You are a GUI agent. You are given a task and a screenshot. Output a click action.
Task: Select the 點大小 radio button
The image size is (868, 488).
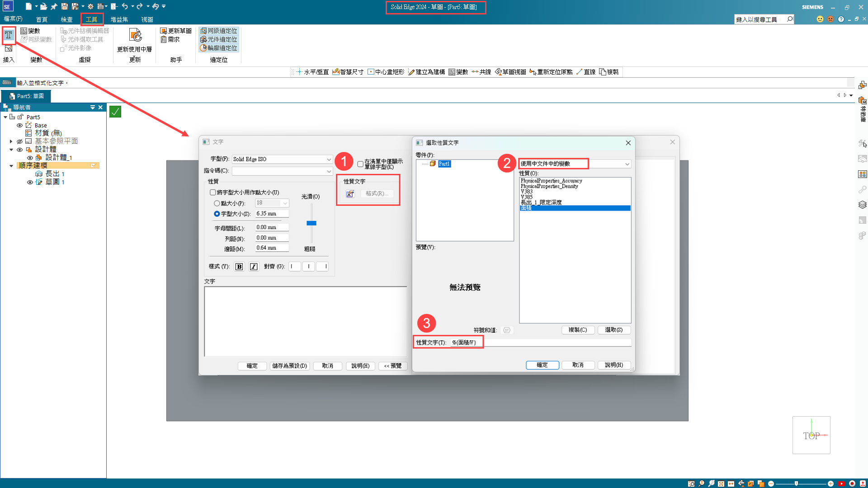click(x=217, y=203)
